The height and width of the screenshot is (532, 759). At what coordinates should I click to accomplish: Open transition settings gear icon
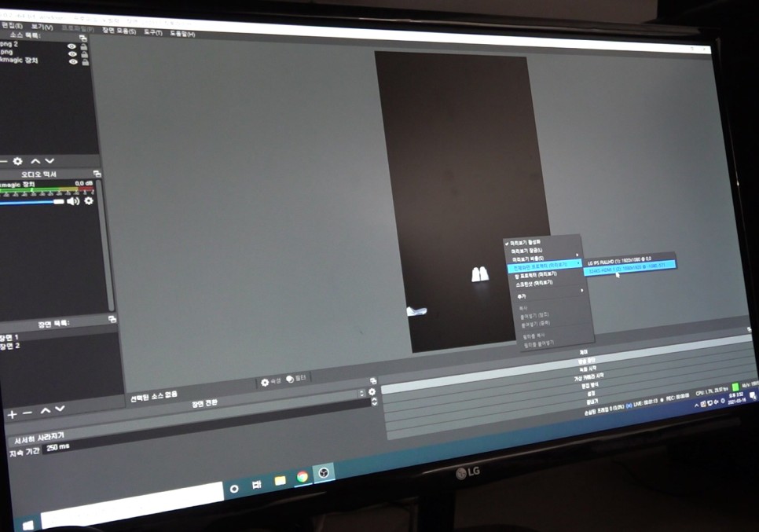372,391
